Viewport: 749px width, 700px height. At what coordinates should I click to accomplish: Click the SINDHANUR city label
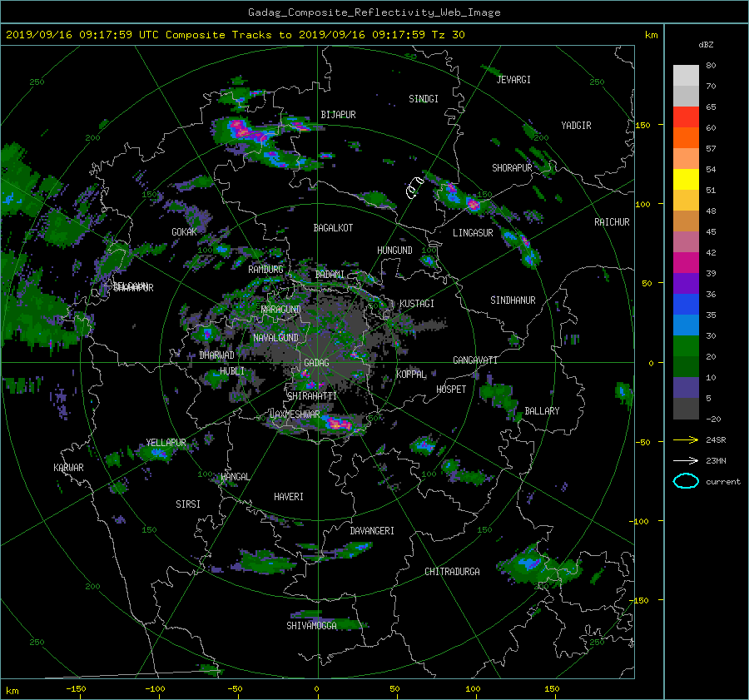click(x=513, y=300)
